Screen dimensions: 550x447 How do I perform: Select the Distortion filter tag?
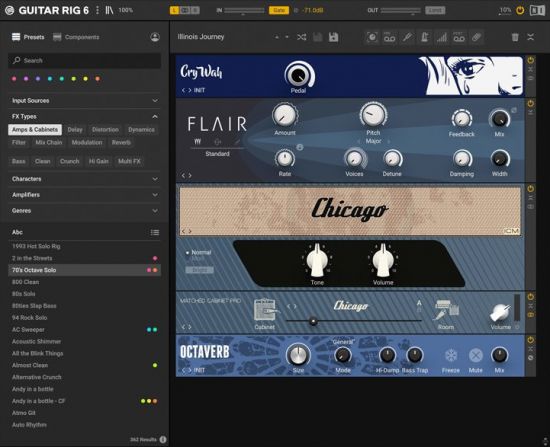pos(105,129)
